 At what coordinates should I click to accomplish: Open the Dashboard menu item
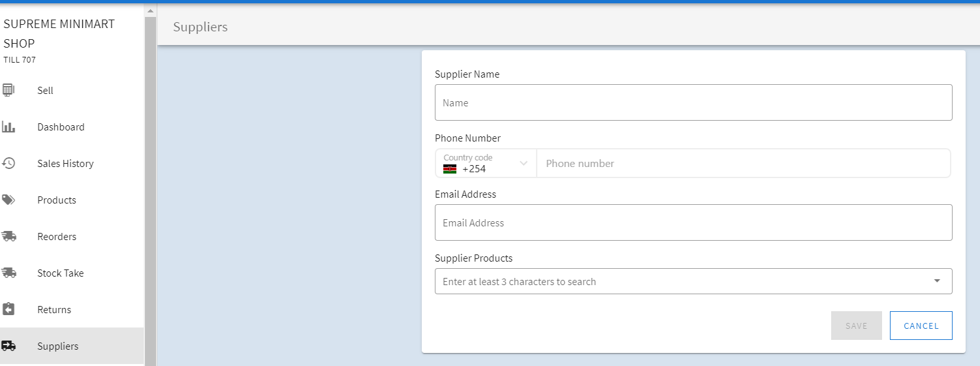(61, 127)
